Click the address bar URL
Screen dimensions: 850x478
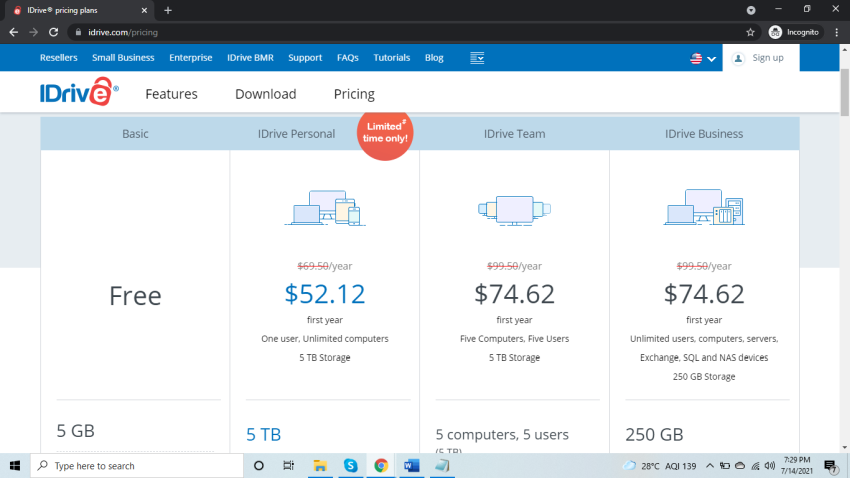click(x=123, y=33)
